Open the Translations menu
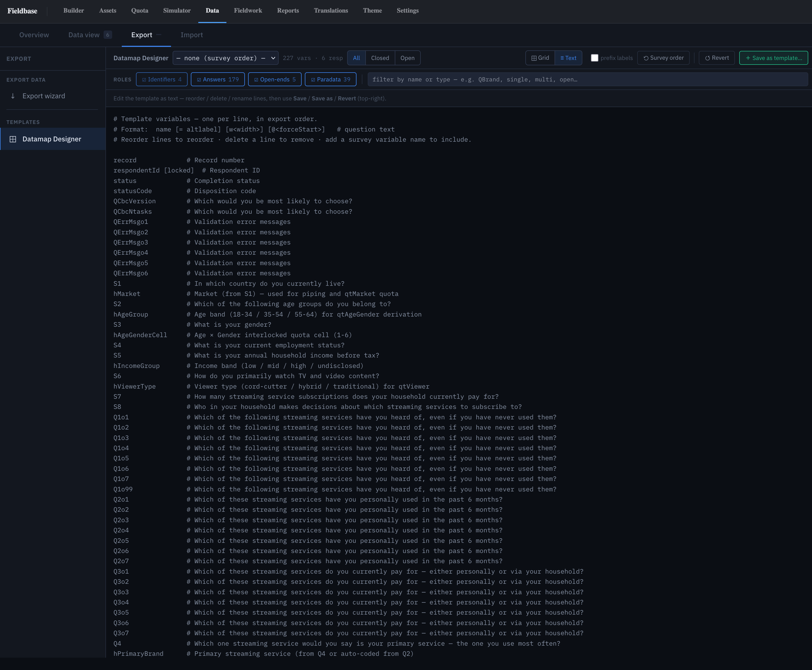The height and width of the screenshot is (670, 812). click(331, 11)
